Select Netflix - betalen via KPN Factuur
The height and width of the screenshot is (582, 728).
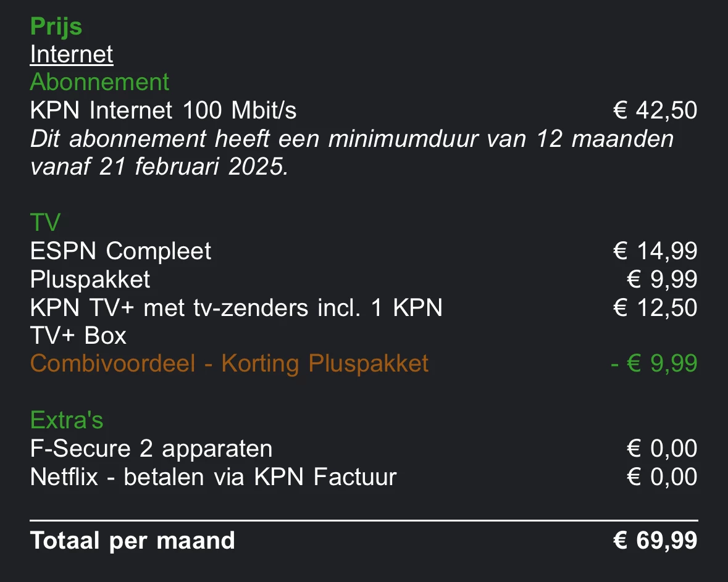[x=213, y=476]
